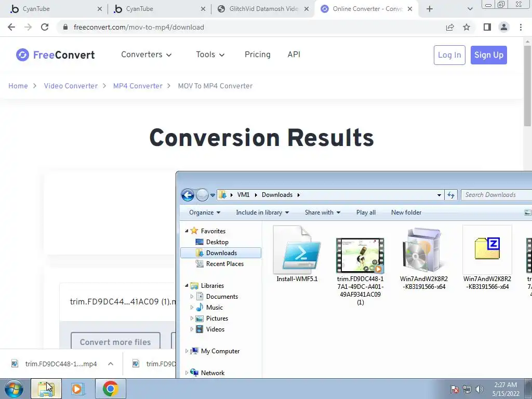The image size is (532, 399).
Task: Collapse the Favorites tree section
Action: [x=187, y=231]
